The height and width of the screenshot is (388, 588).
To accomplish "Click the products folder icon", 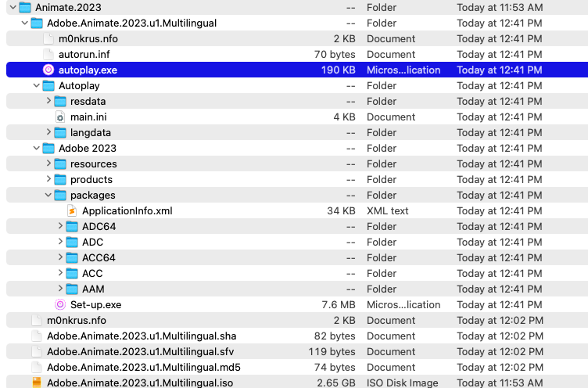I will (x=60, y=179).
